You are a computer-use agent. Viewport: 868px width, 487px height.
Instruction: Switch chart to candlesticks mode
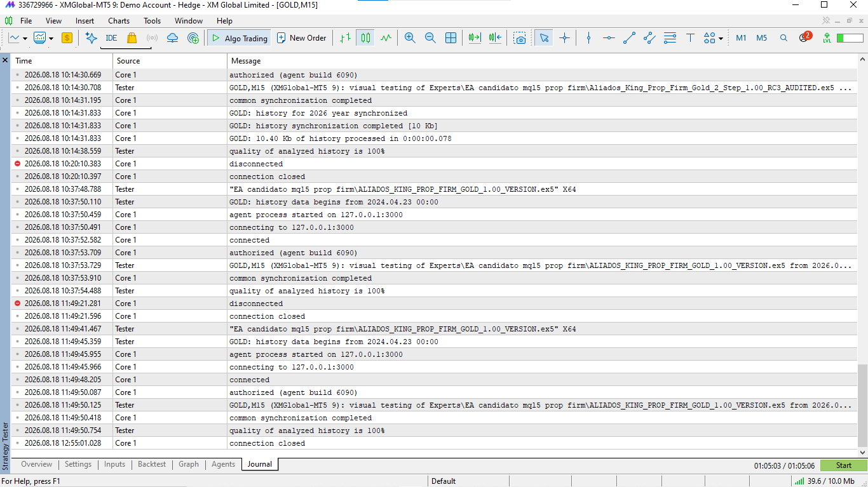coord(365,38)
